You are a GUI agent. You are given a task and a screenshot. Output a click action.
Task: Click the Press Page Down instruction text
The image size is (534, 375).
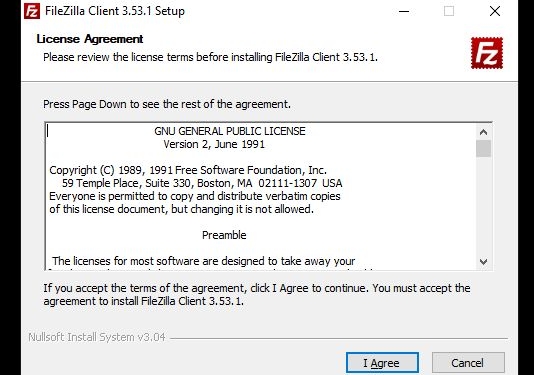[x=167, y=104]
